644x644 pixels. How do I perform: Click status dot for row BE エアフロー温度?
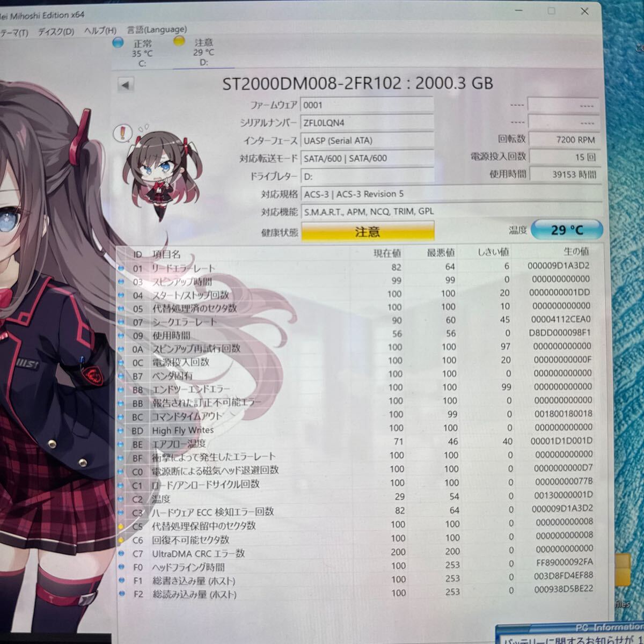[121, 444]
